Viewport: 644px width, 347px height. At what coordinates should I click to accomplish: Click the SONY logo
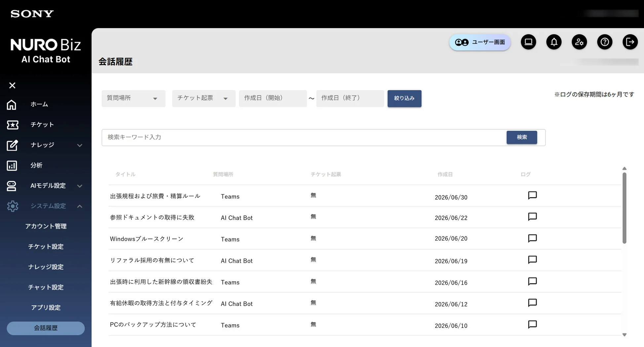pyautogui.click(x=32, y=14)
